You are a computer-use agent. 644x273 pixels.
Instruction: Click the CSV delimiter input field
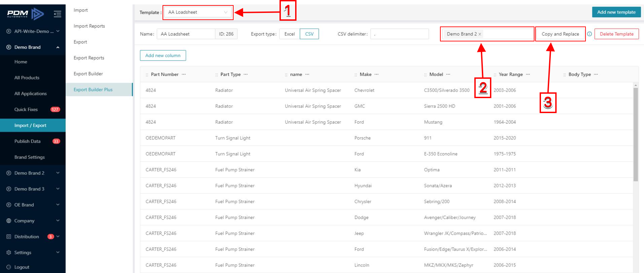point(400,34)
